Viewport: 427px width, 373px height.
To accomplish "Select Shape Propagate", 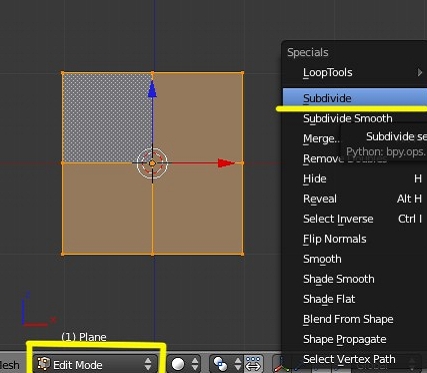I will 355,339.
